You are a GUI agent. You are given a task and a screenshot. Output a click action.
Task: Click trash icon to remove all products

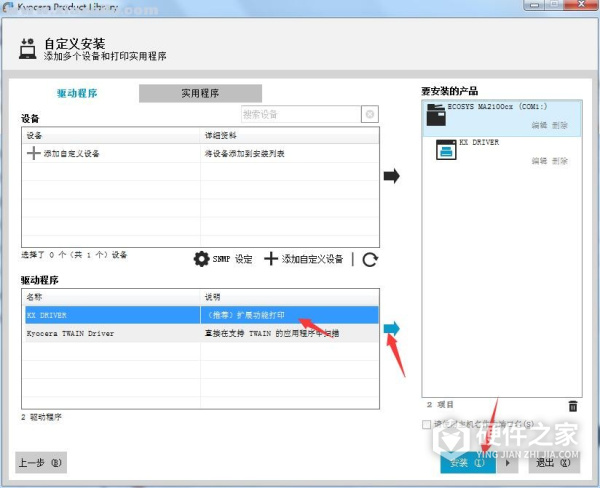click(573, 406)
